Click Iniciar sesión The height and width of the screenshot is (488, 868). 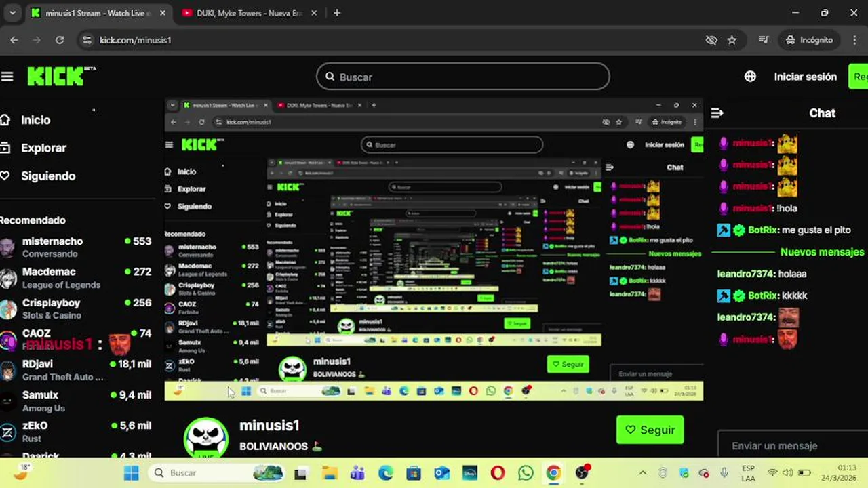point(805,77)
